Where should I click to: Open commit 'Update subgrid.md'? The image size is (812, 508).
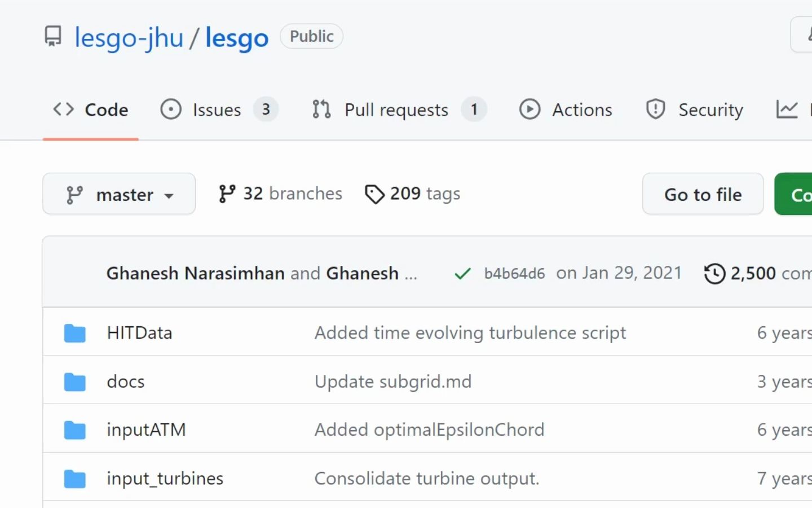[393, 381]
